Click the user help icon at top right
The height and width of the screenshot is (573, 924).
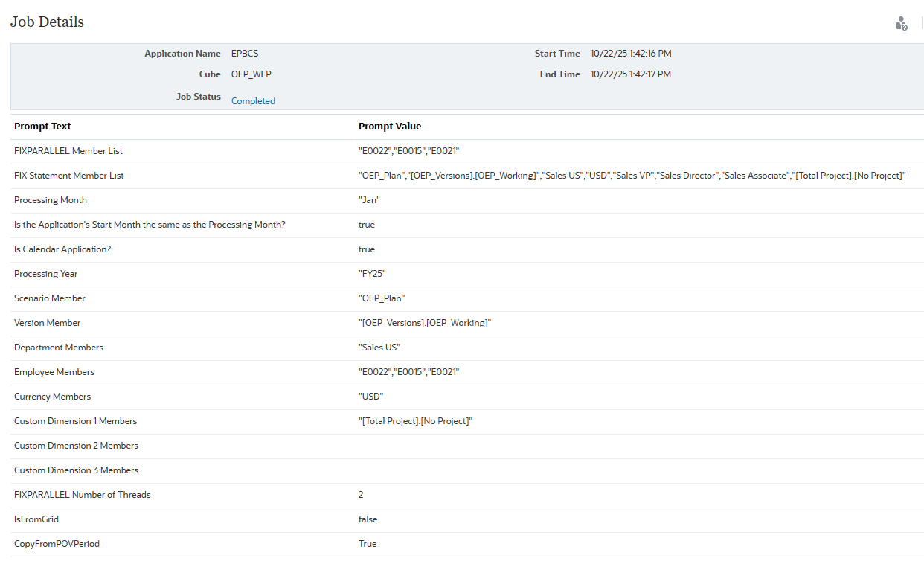[902, 23]
